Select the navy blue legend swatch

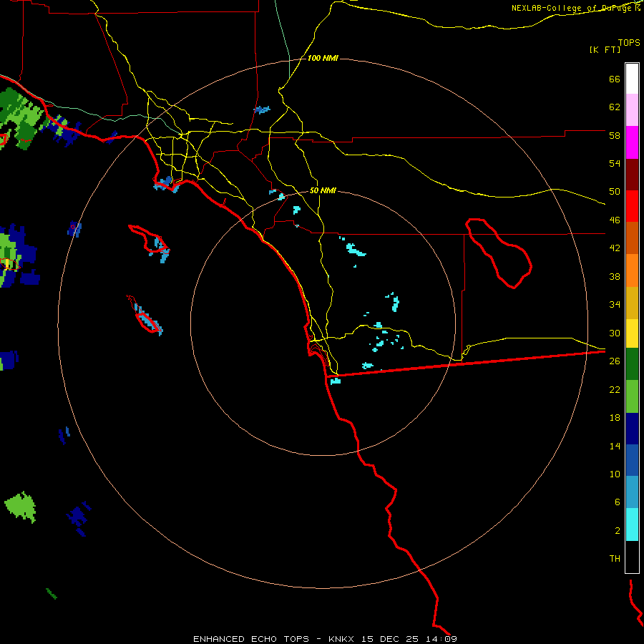pos(632,429)
